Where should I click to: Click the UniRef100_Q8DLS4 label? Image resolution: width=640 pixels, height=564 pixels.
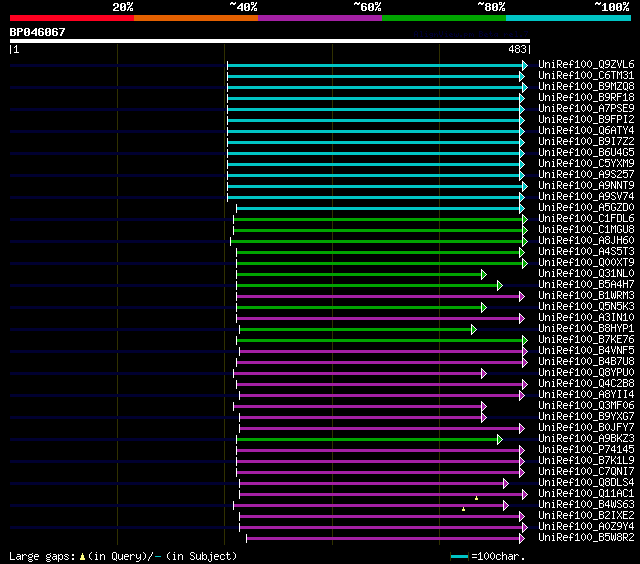pos(586,483)
